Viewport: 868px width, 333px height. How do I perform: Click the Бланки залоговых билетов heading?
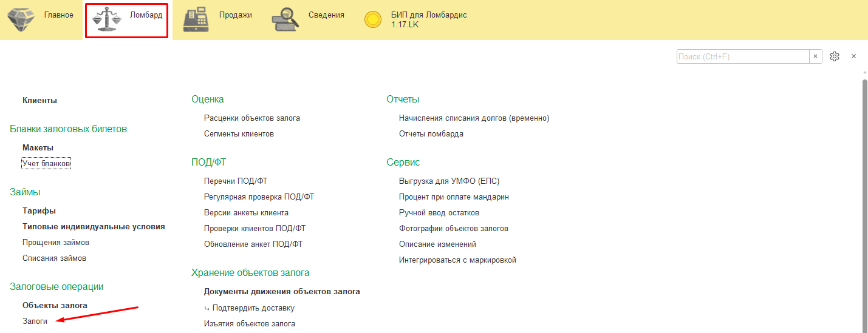click(69, 129)
